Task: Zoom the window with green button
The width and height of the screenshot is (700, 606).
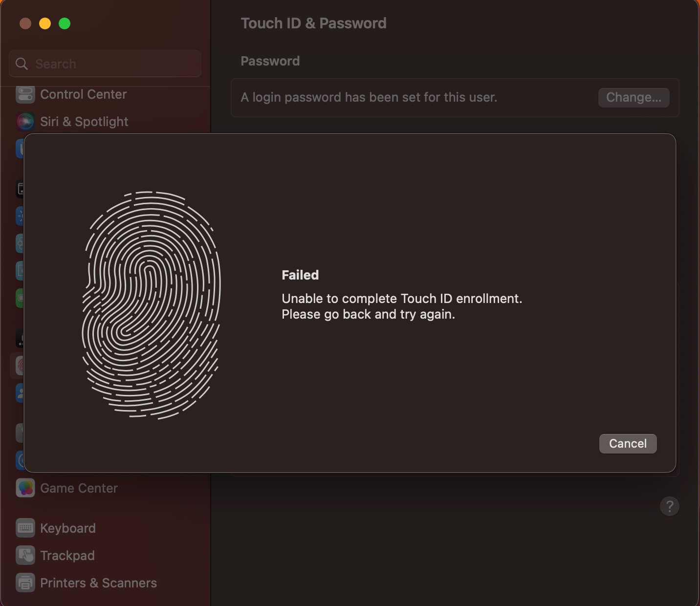Action: [65, 23]
